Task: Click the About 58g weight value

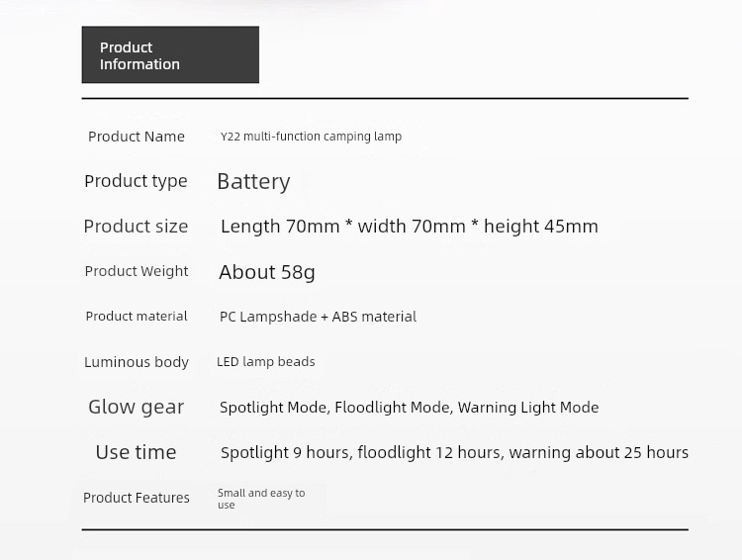Action: pos(267,272)
